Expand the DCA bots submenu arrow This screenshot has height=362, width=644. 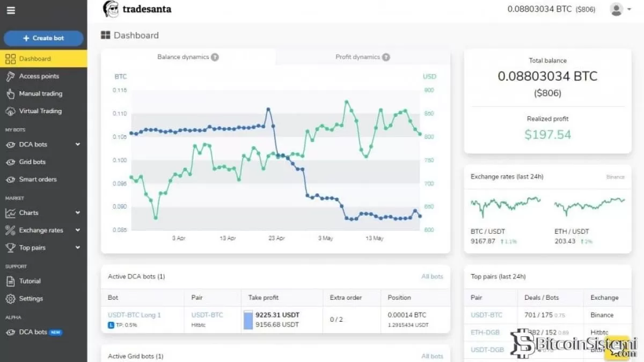[x=78, y=145]
